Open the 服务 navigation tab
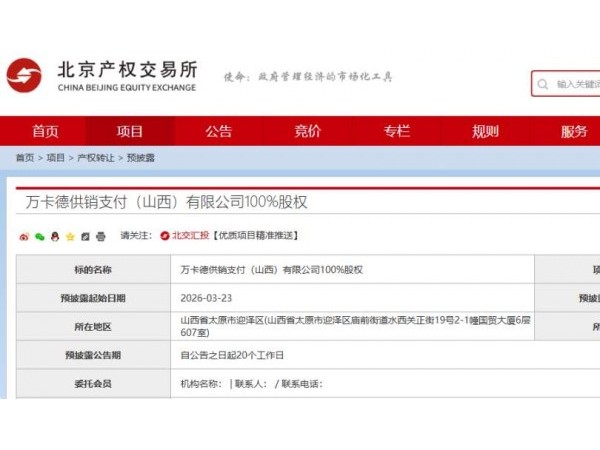This screenshot has width=600, height=450. pyautogui.click(x=574, y=131)
